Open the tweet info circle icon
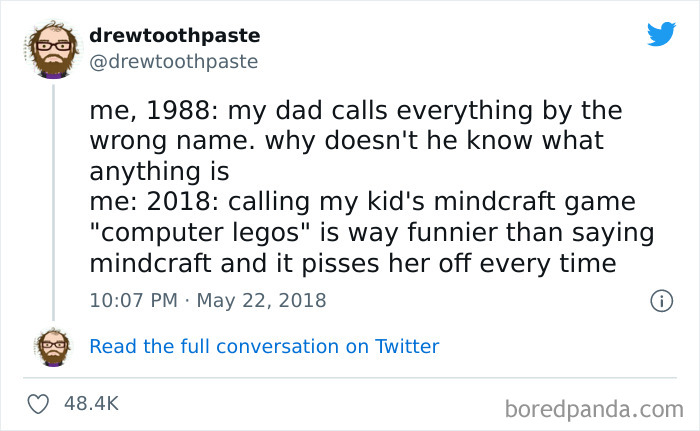Viewport: 700px width, 431px height. [660, 300]
